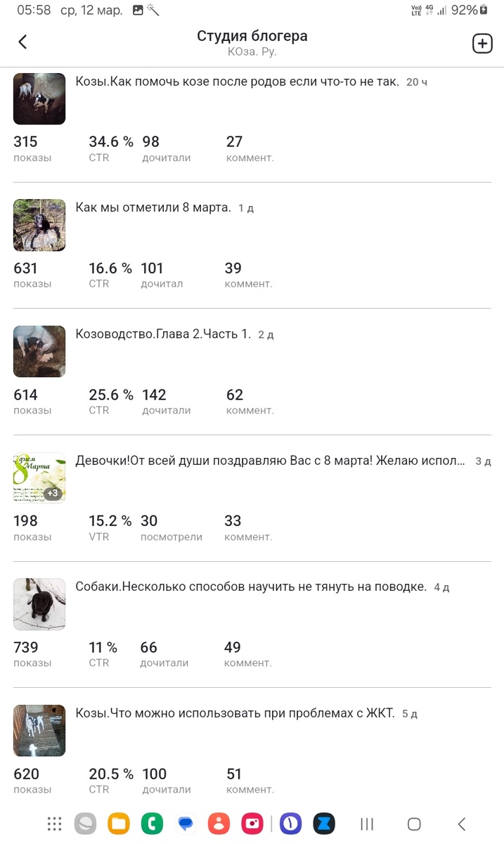Screen dimensions: 504x844
Task: Launch the red camera app
Action: [252, 824]
